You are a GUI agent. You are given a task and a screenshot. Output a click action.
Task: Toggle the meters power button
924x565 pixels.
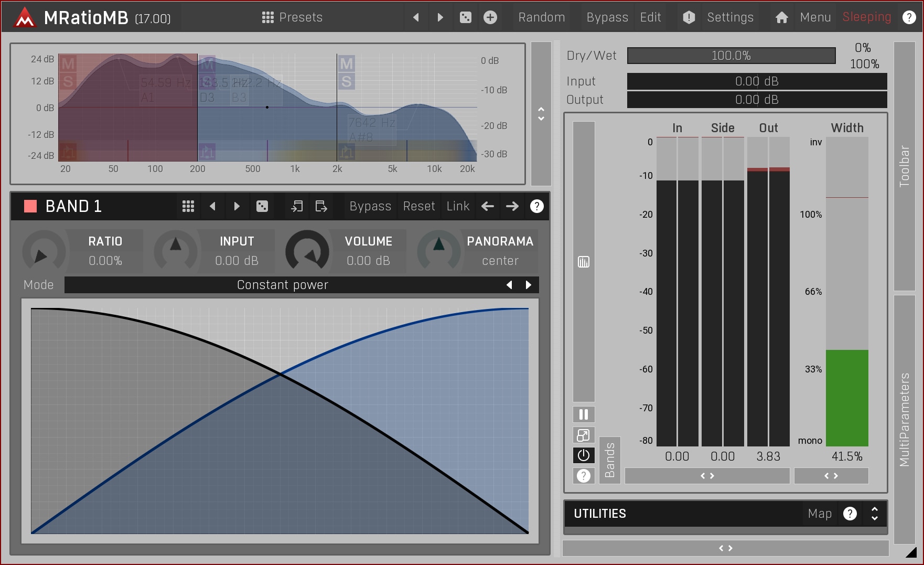[584, 455]
